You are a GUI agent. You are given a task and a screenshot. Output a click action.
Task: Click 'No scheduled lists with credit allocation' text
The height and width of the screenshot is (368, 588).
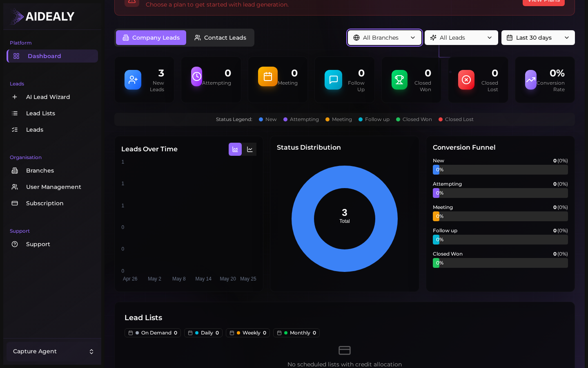pos(345,364)
